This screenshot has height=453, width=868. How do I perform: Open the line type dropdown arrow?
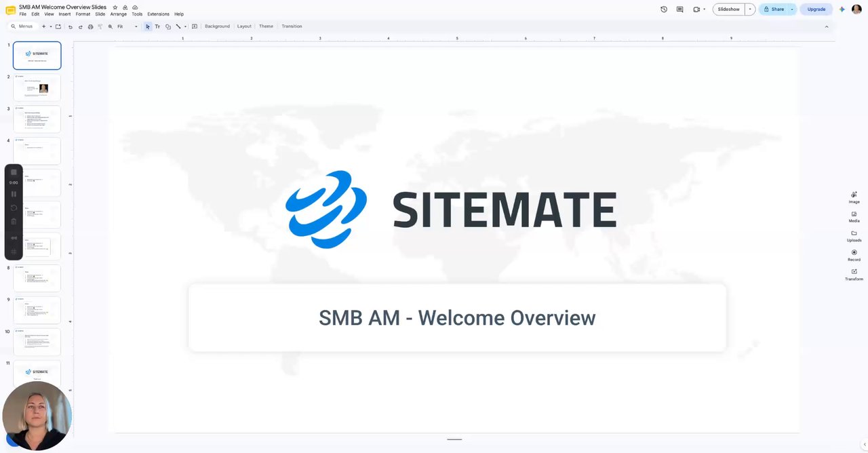[185, 26]
